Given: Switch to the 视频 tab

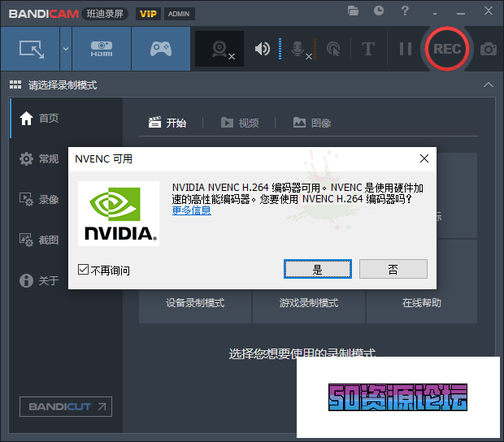Looking at the screenshot, I should [x=240, y=123].
